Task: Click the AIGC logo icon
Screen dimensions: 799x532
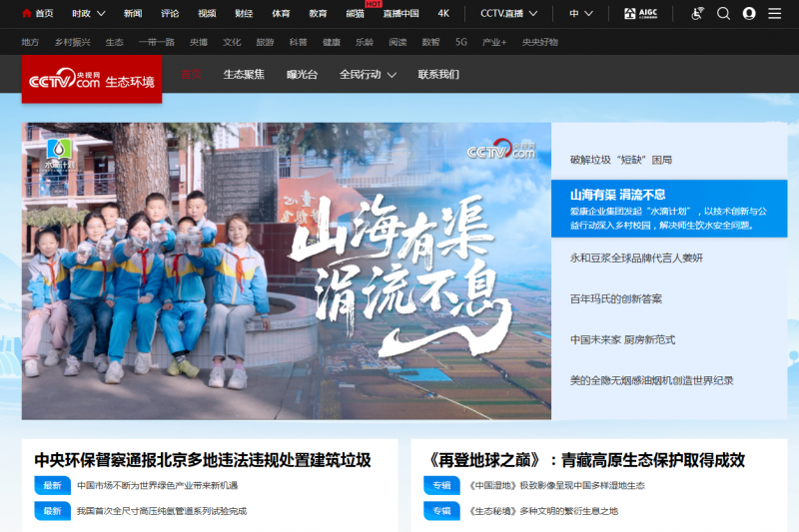Action: point(641,14)
